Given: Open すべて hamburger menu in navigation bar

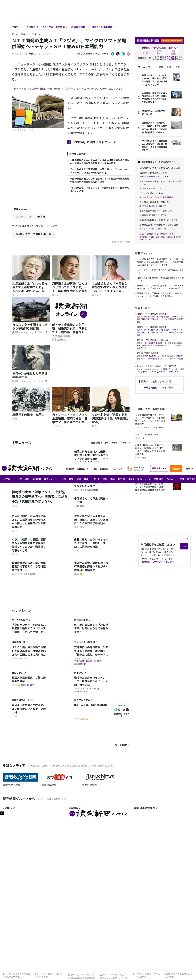Looking at the screenshot, I should (6, 479).
